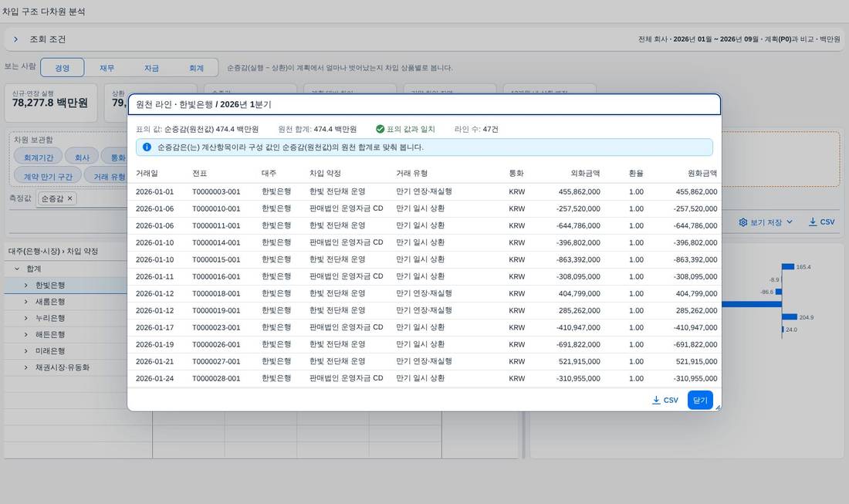849x504 pixels.
Task: Expand the 채권시장·유동화 tree row
Action: (x=25, y=367)
